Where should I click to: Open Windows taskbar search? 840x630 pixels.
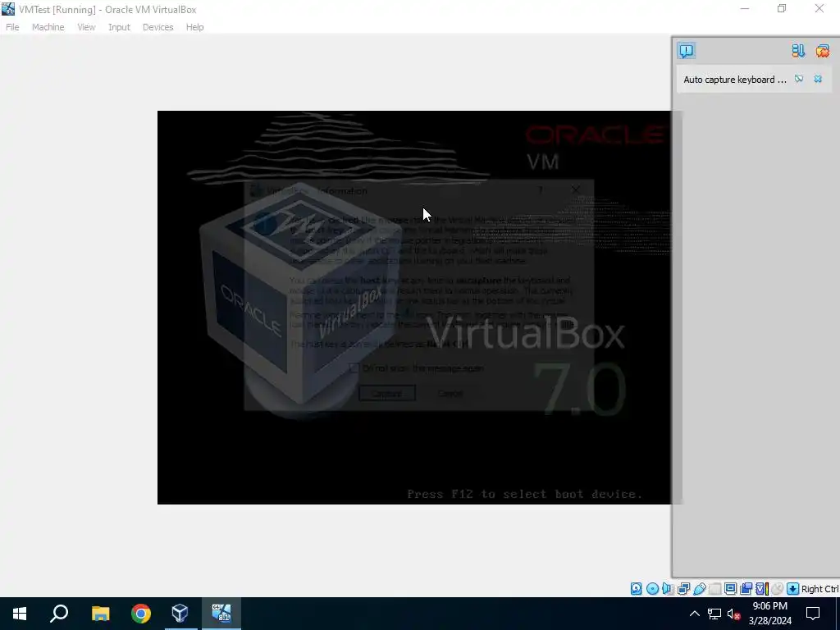click(59, 614)
